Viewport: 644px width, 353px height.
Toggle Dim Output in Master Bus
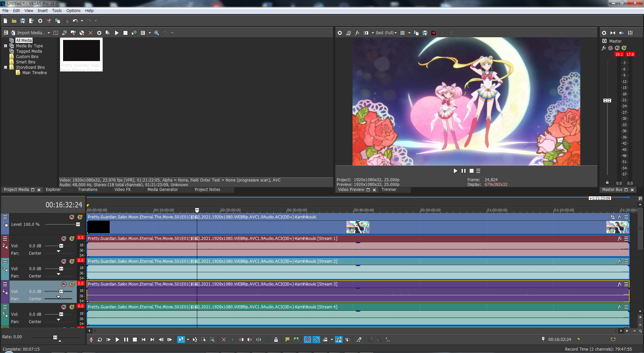[622, 33]
